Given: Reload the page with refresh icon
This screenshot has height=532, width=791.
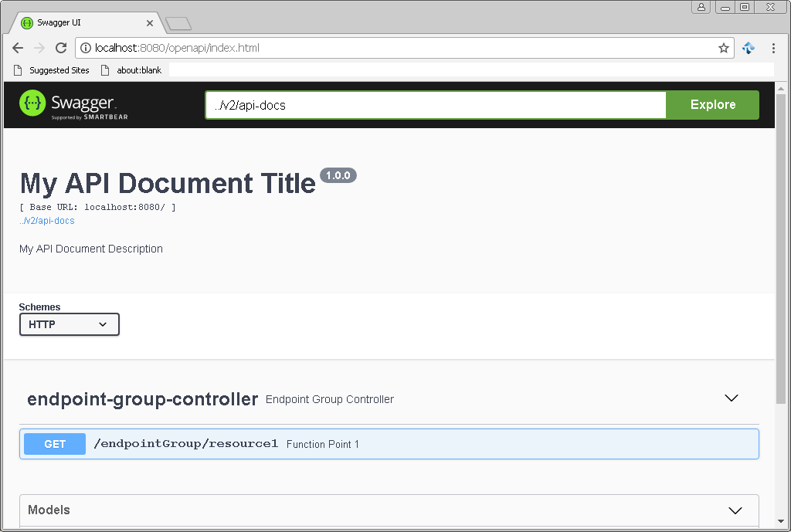Looking at the screenshot, I should (x=61, y=48).
